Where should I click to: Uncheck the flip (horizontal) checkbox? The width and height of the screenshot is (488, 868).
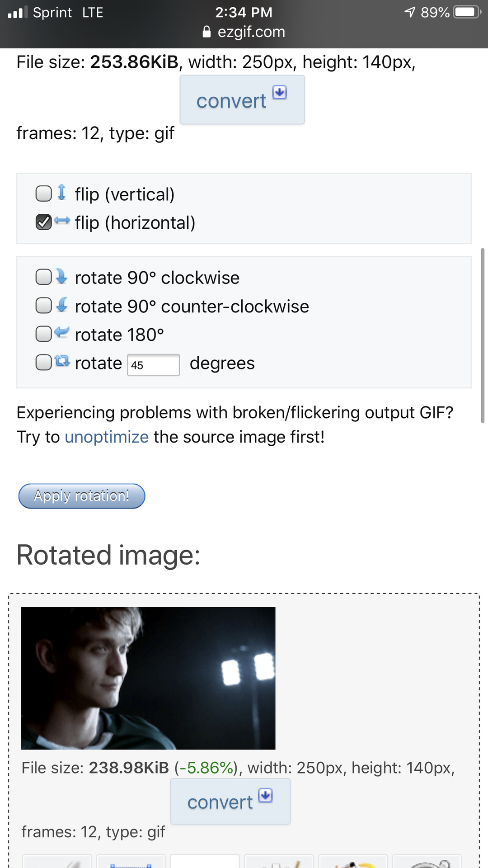pyautogui.click(x=44, y=222)
